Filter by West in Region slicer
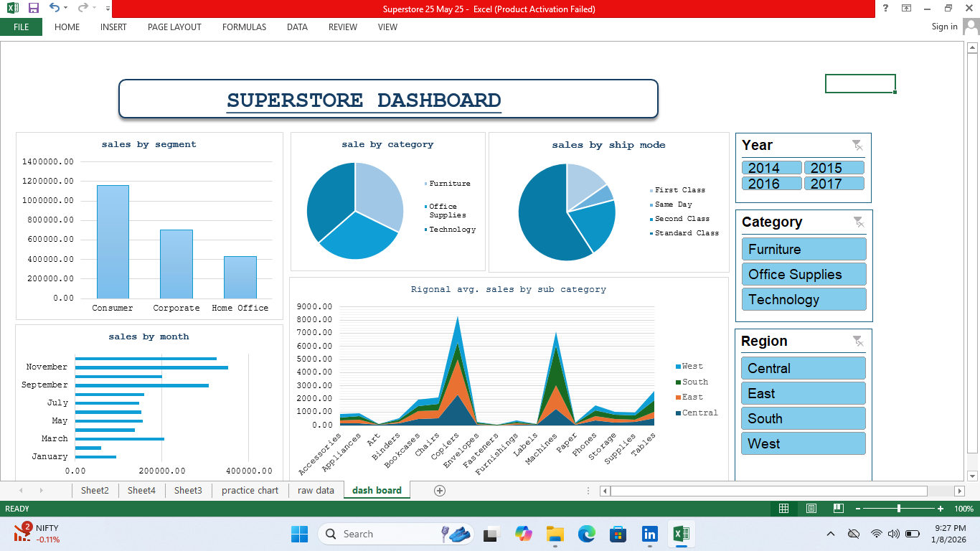Screen dimensions: 980x551 click(803, 443)
